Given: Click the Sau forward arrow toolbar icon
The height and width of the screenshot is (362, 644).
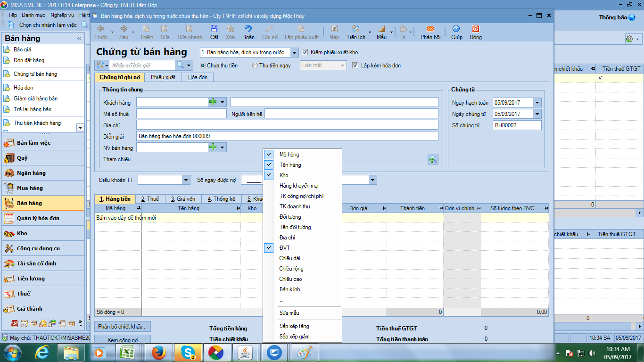Looking at the screenshot, I should (124, 29).
